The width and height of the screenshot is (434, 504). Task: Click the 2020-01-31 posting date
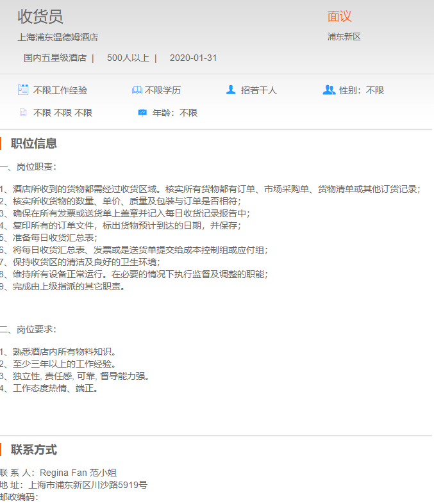(x=193, y=58)
